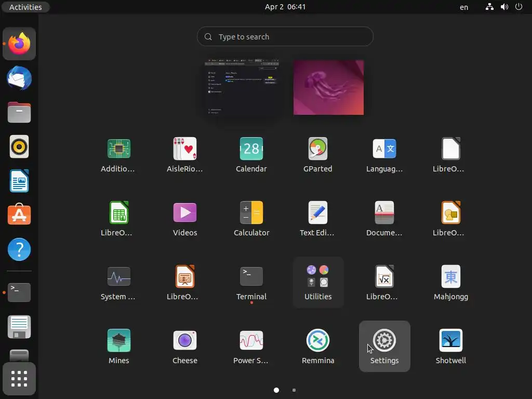The image size is (532, 399).
Task: Open Help from the dock
Action: pos(19,249)
